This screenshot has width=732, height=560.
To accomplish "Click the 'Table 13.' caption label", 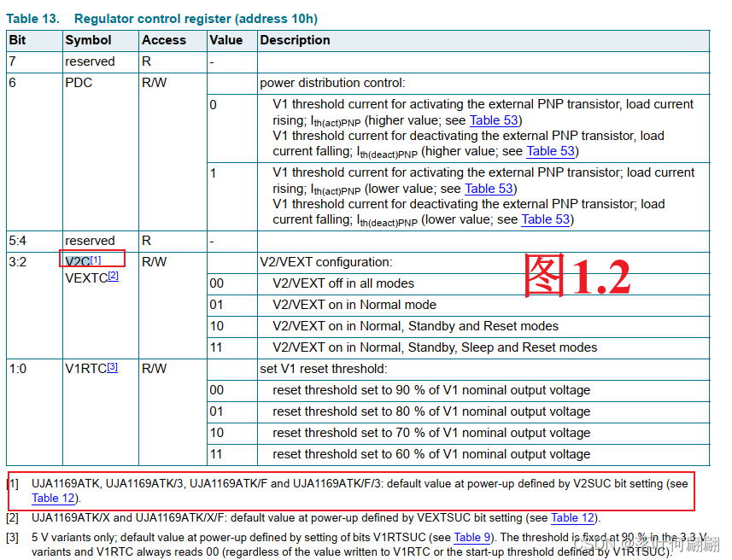I will [x=32, y=19].
